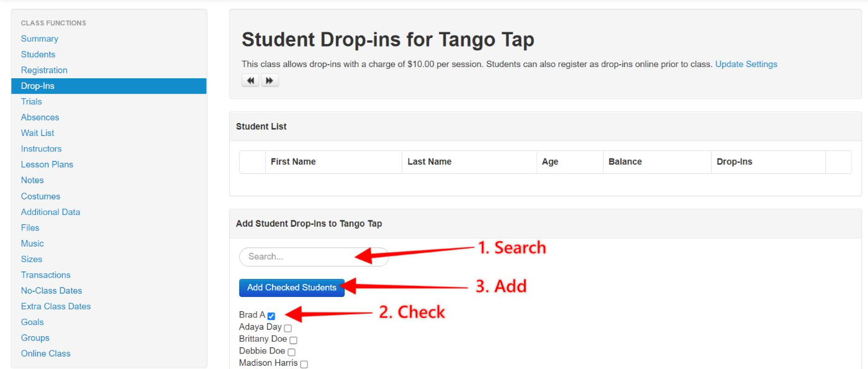Click the Brittany Doe student name
Viewport: 868px width, 369px height.
click(263, 339)
